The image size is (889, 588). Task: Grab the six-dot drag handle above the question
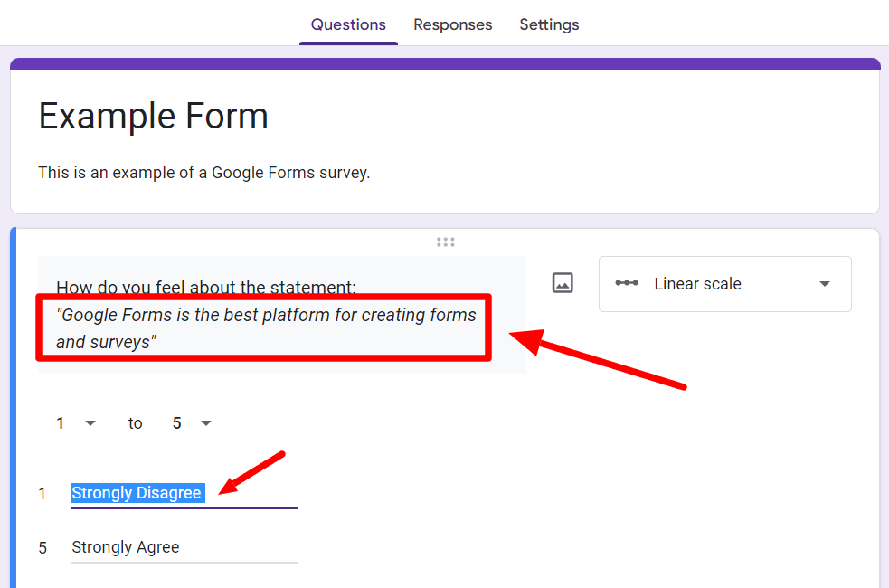pyautogui.click(x=446, y=242)
